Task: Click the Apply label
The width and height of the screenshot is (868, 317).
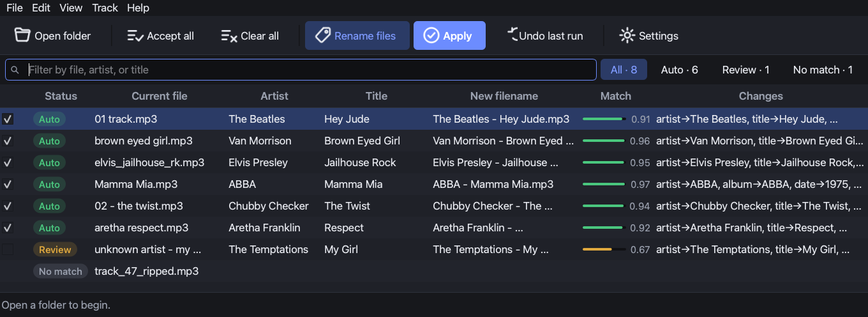Action: 458,36
